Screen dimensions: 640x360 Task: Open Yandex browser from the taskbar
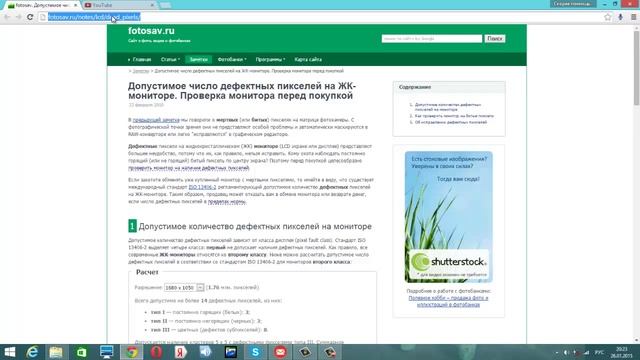(181, 352)
